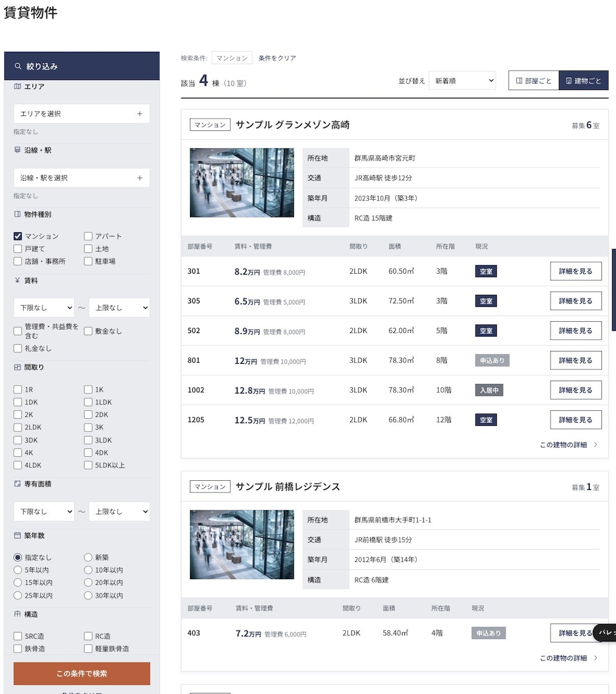
Task: Click the train icon beside 沿線・駅
Action: (x=17, y=150)
